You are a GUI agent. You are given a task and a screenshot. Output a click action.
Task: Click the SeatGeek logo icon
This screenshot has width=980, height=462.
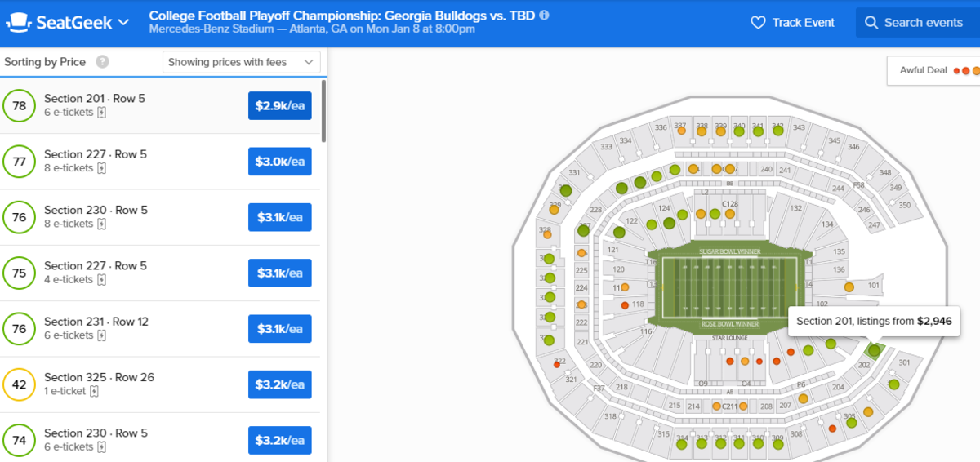point(20,22)
